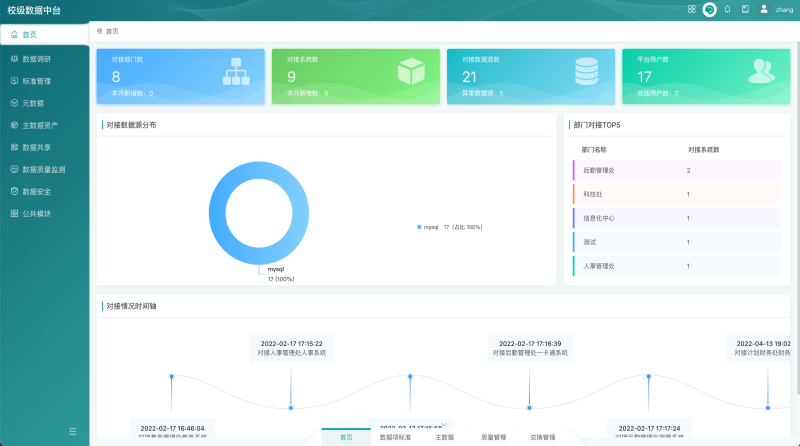Open the app grid icon in header
800x446 pixels.
click(691, 9)
